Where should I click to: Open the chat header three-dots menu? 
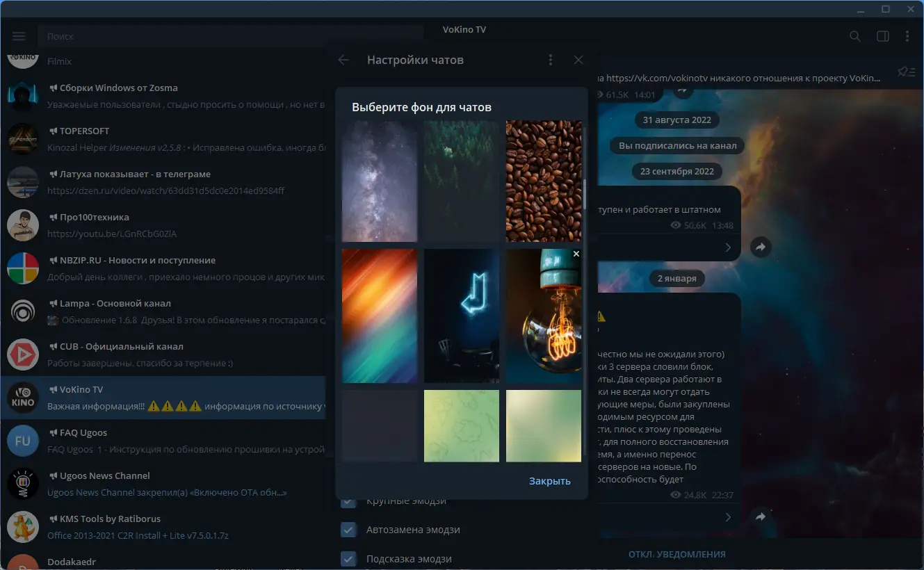coord(907,36)
